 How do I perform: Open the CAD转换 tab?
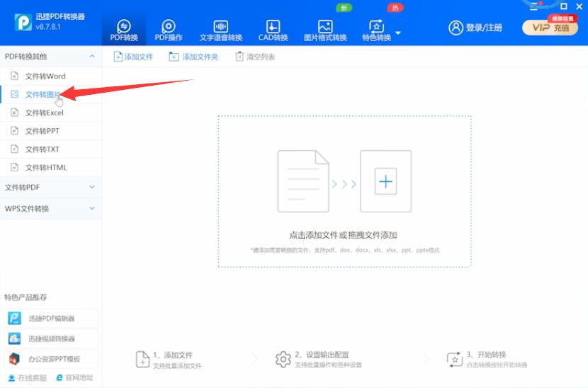(273, 30)
